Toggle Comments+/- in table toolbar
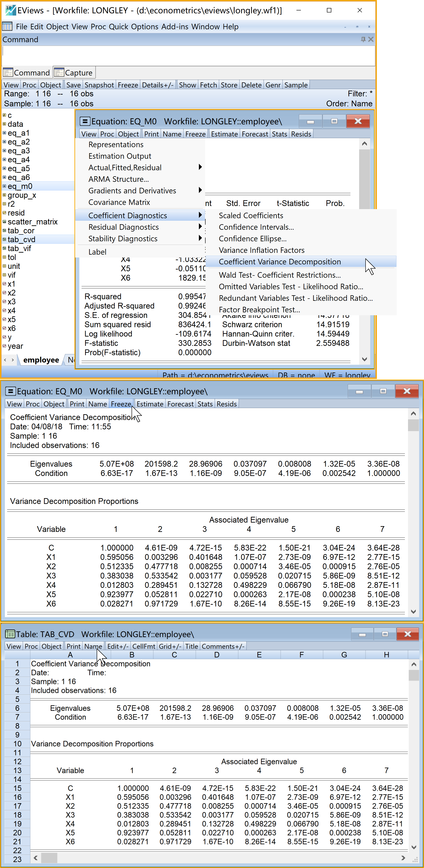Image resolution: width=424 pixels, height=868 pixels. pyautogui.click(x=223, y=646)
